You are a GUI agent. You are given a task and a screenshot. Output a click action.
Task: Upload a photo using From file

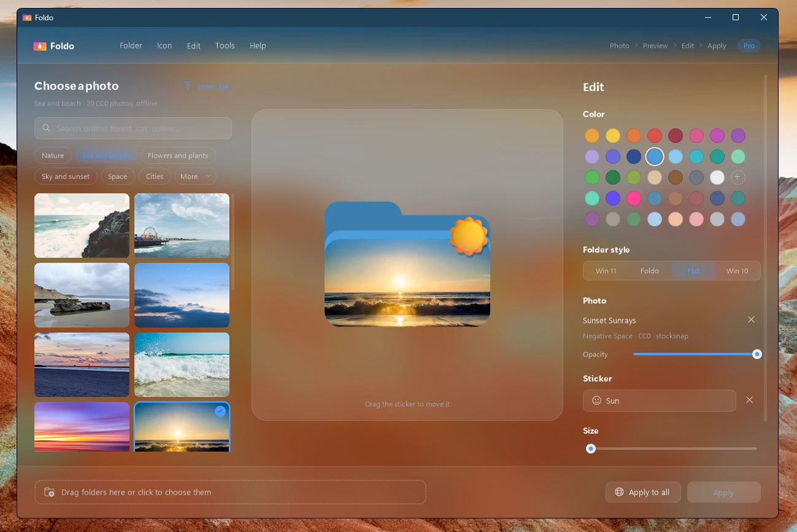click(x=207, y=87)
